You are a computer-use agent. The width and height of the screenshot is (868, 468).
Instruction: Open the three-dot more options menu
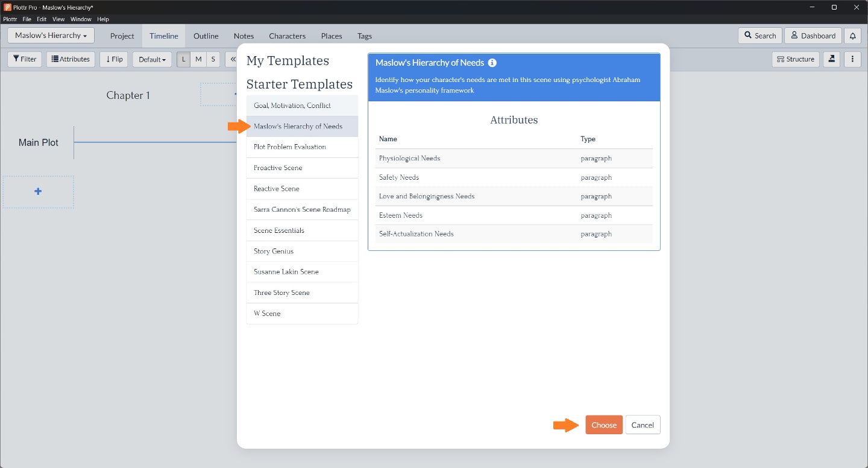(852, 59)
